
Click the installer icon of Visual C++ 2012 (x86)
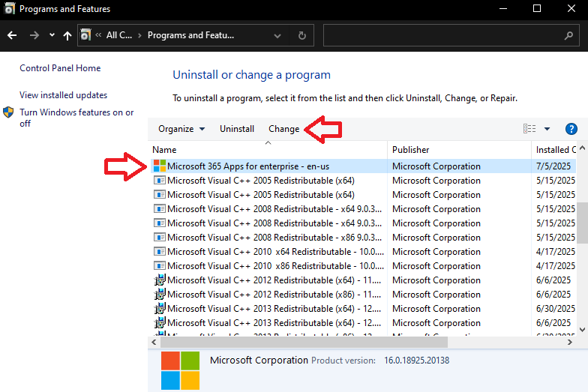(160, 294)
